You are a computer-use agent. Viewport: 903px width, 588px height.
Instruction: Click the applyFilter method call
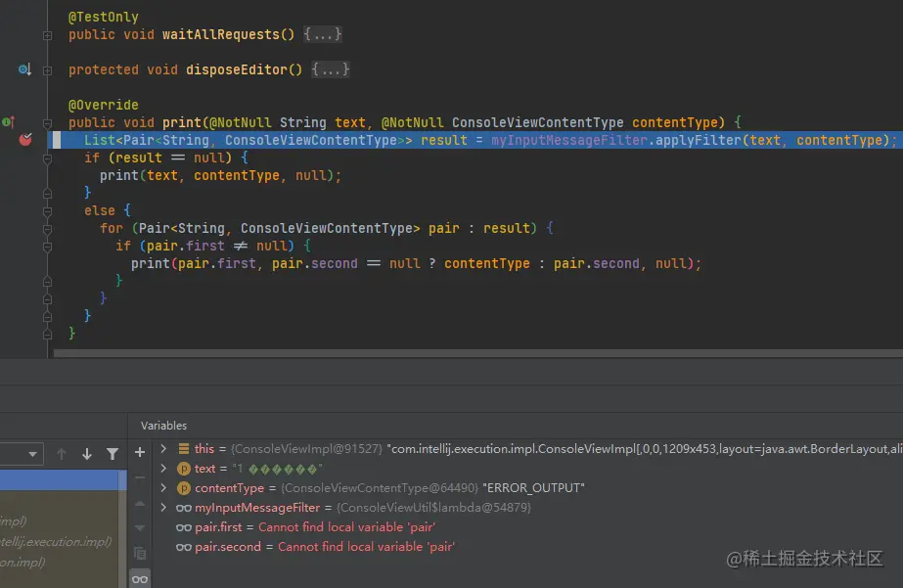[x=698, y=140]
